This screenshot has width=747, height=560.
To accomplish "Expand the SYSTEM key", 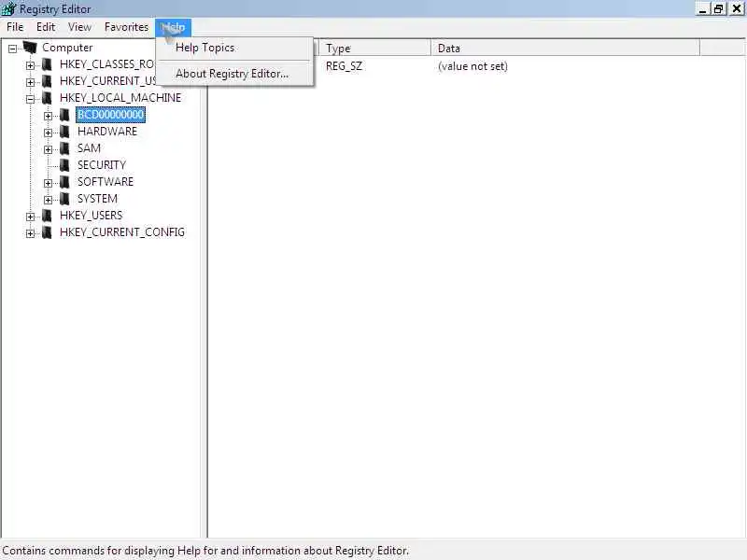I will coord(49,200).
